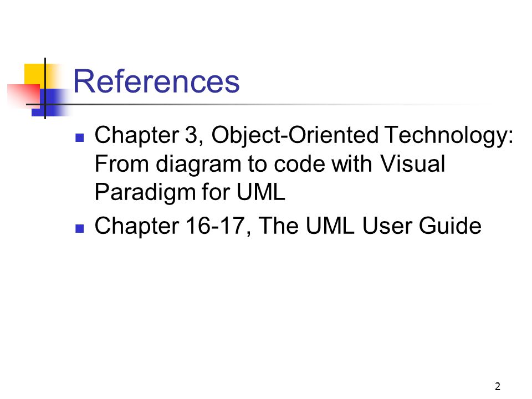
Task: Click the words User Guide
Action: (x=422, y=226)
